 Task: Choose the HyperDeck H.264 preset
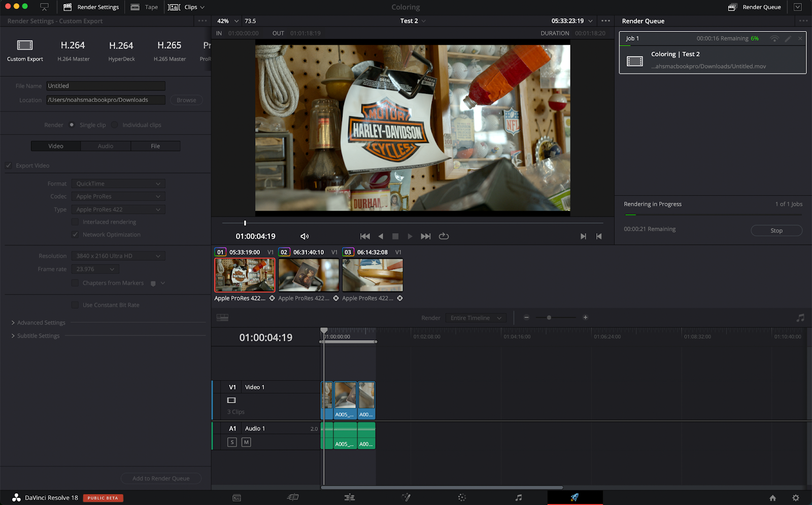pos(121,51)
